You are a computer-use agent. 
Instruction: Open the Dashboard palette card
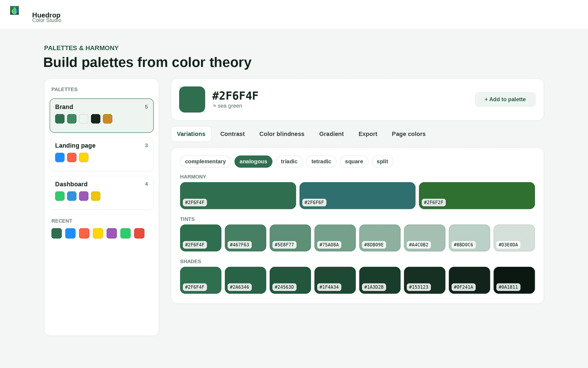102,193
